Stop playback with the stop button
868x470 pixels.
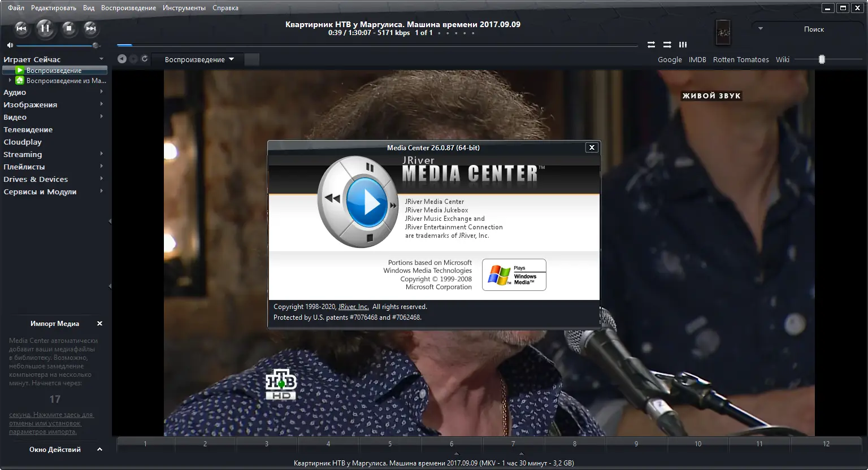(x=69, y=28)
